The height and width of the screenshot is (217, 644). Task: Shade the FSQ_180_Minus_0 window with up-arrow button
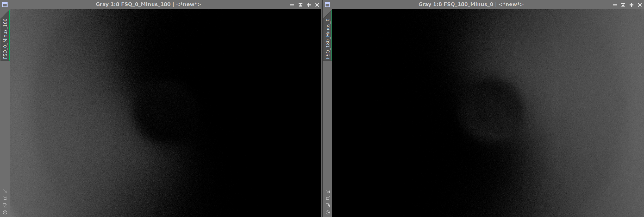pyautogui.click(x=623, y=5)
